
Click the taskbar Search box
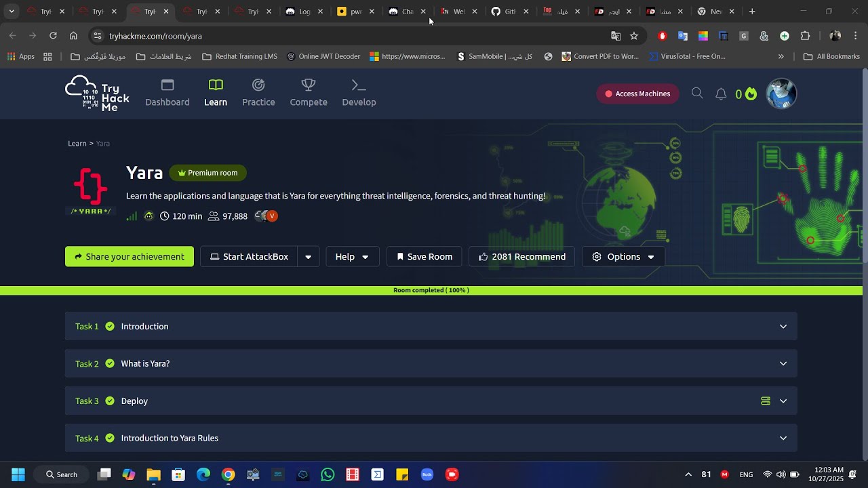(62, 474)
